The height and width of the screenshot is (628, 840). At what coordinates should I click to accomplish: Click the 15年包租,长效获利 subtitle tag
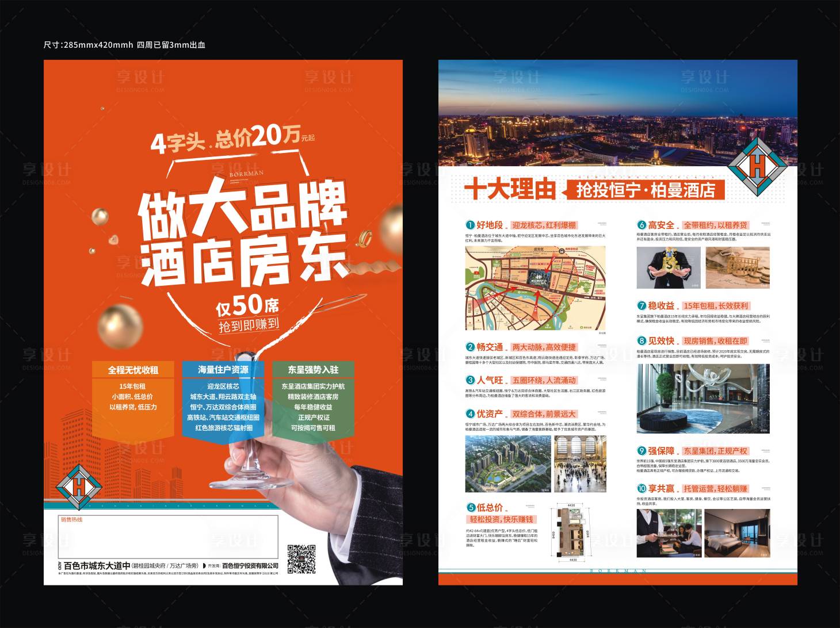point(715,306)
